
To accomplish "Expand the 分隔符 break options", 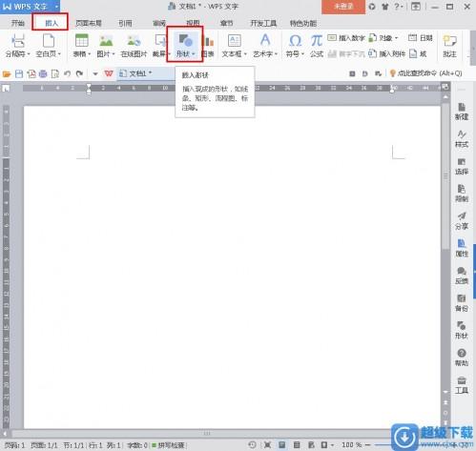I will point(17,45).
